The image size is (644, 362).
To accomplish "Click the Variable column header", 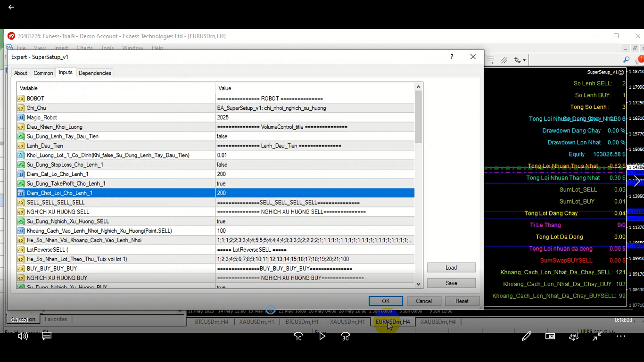I will tap(116, 88).
